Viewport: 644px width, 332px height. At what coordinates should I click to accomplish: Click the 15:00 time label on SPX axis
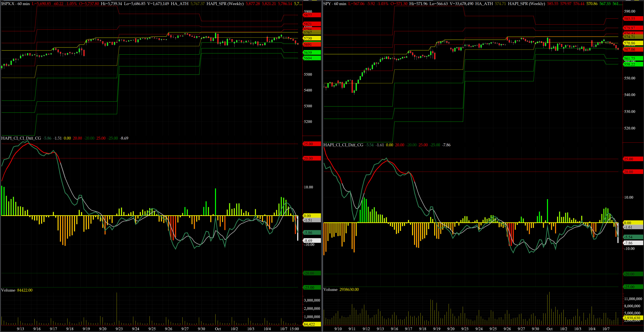294,329
